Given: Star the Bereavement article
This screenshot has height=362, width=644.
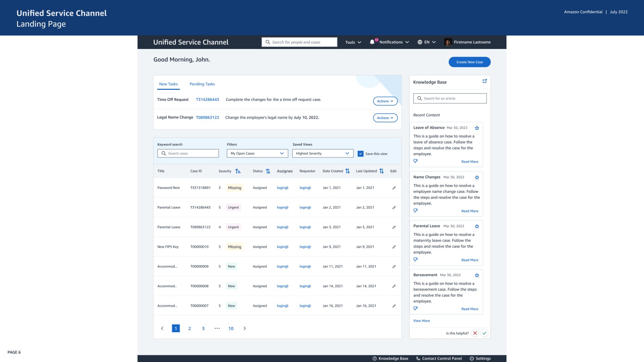Looking at the screenshot, I should pyautogui.click(x=477, y=276).
